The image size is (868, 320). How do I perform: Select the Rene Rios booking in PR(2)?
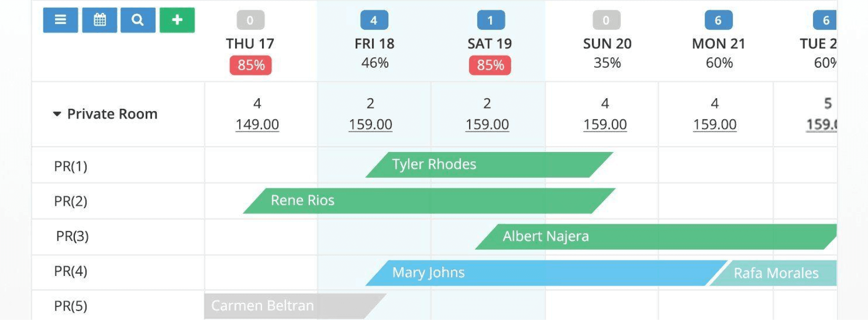click(x=429, y=201)
